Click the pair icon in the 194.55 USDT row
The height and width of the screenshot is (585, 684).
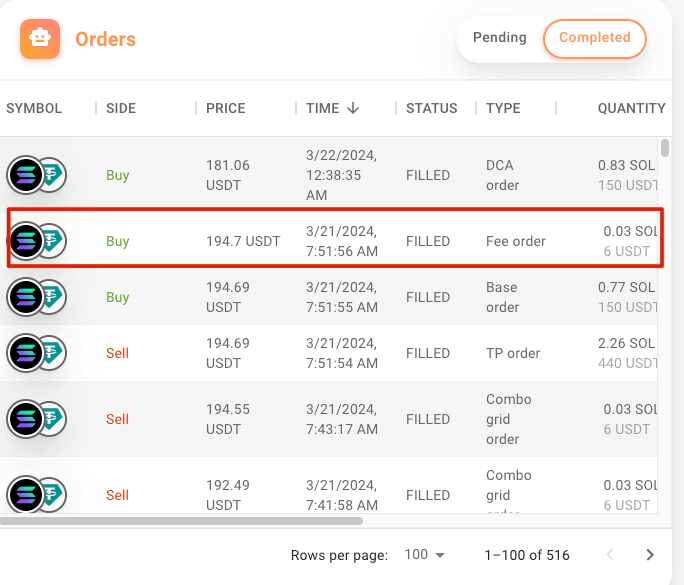[x=36, y=419]
